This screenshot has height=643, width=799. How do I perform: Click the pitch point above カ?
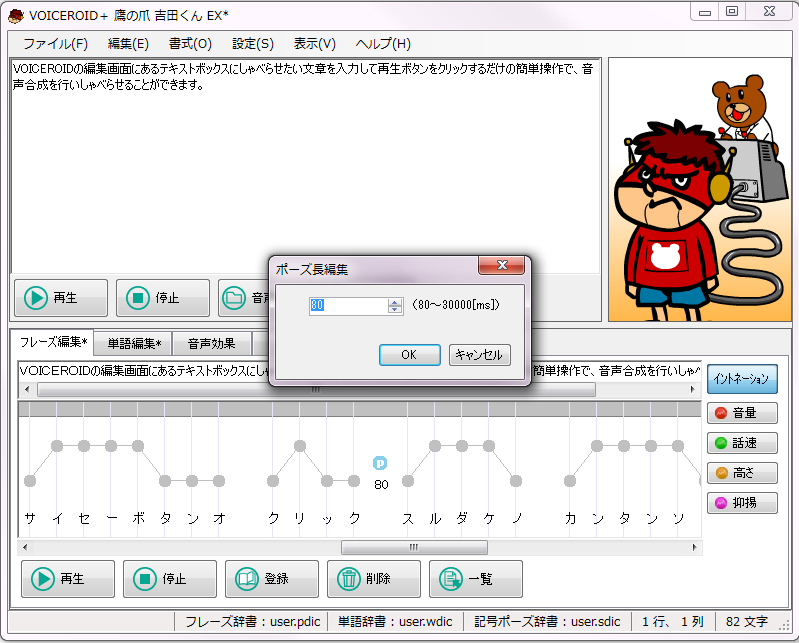click(570, 480)
